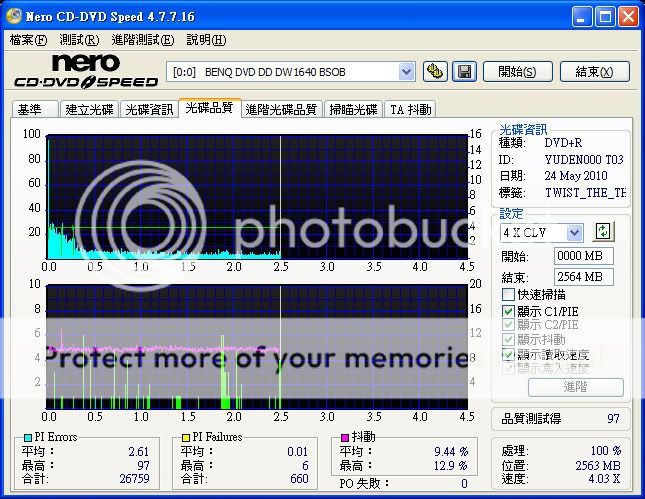Viewport: 645px width, 499px height.
Task: Toggle the 顯示寫入速度 write speed checkbox
Action: [x=508, y=368]
